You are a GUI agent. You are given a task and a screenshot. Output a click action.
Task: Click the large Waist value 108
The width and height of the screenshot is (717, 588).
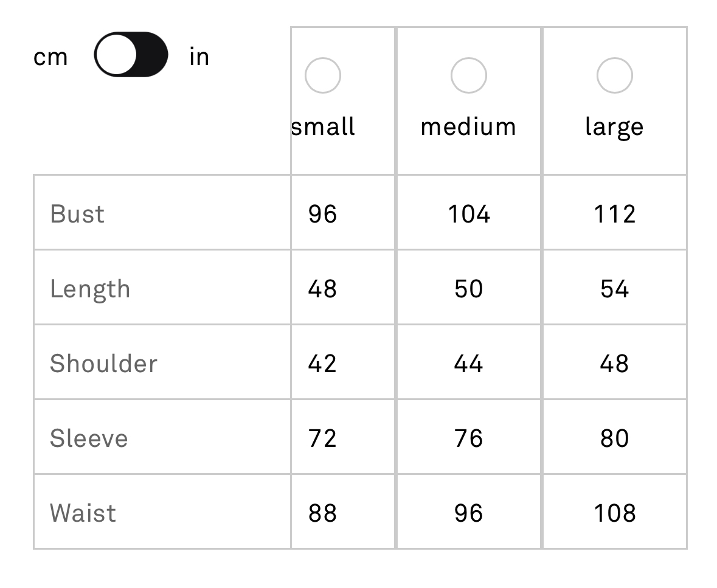pos(615,513)
